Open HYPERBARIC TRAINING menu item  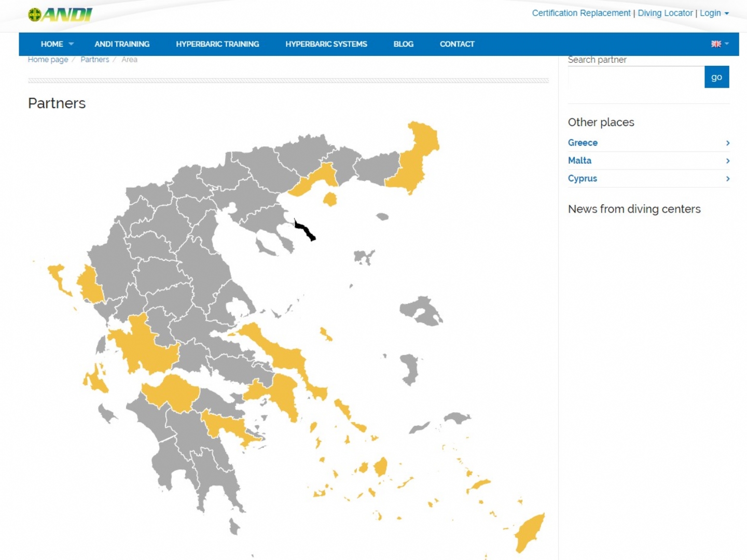pos(217,44)
